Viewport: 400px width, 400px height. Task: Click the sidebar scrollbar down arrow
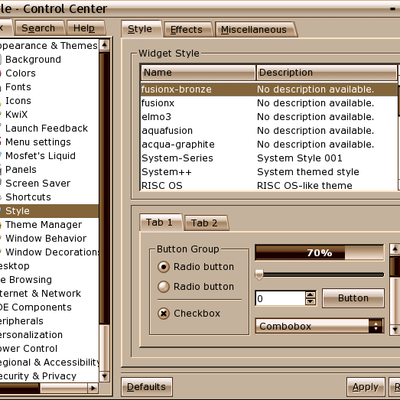(x=105, y=377)
